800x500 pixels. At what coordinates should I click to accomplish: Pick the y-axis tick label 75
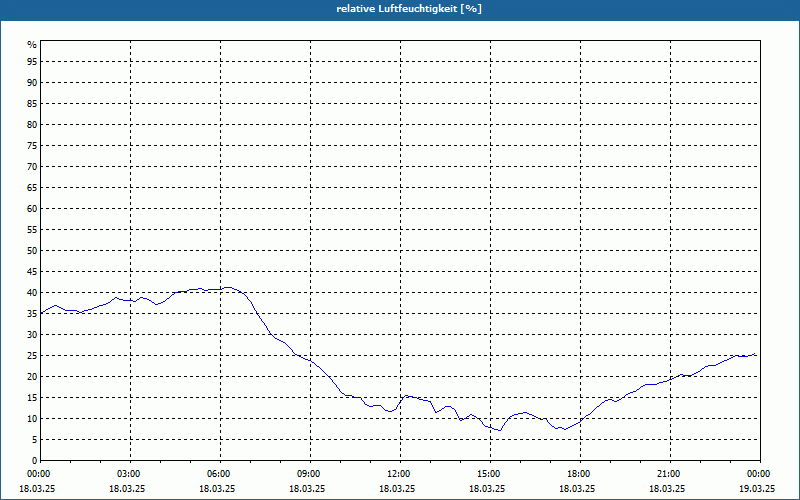click(32, 146)
